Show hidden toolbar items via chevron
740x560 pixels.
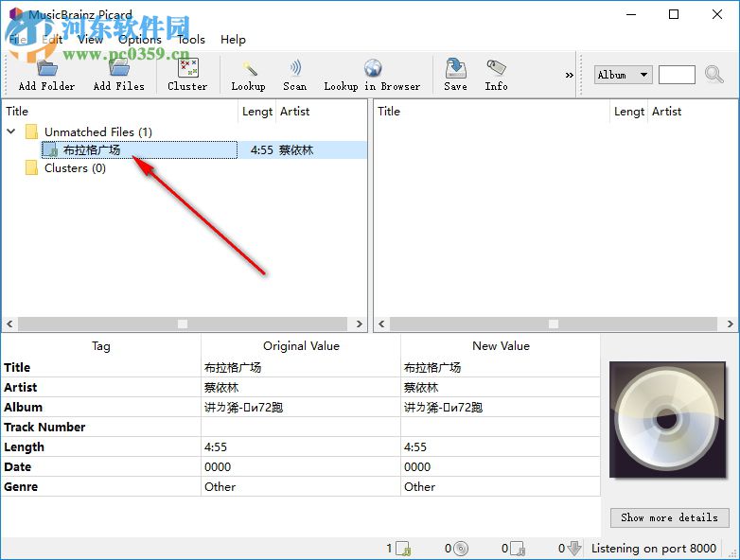(569, 75)
